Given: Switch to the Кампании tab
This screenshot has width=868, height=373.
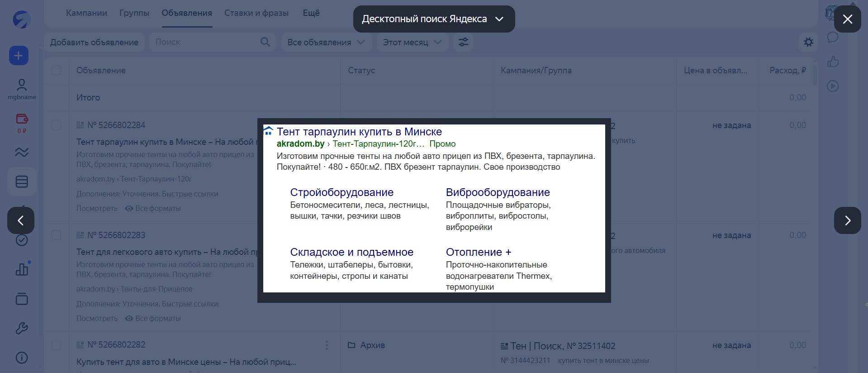Looking at the screenshot, I should point(86,13).
